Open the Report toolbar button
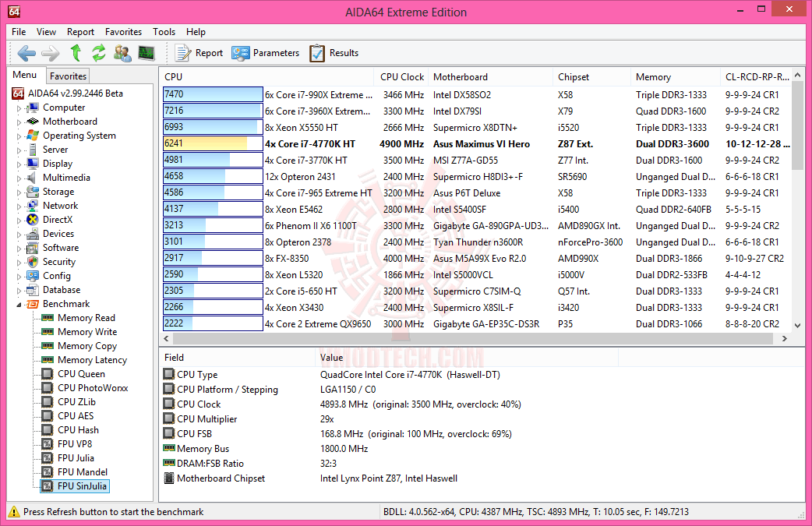Screen dimensions: 812x526 pos(199,53)
